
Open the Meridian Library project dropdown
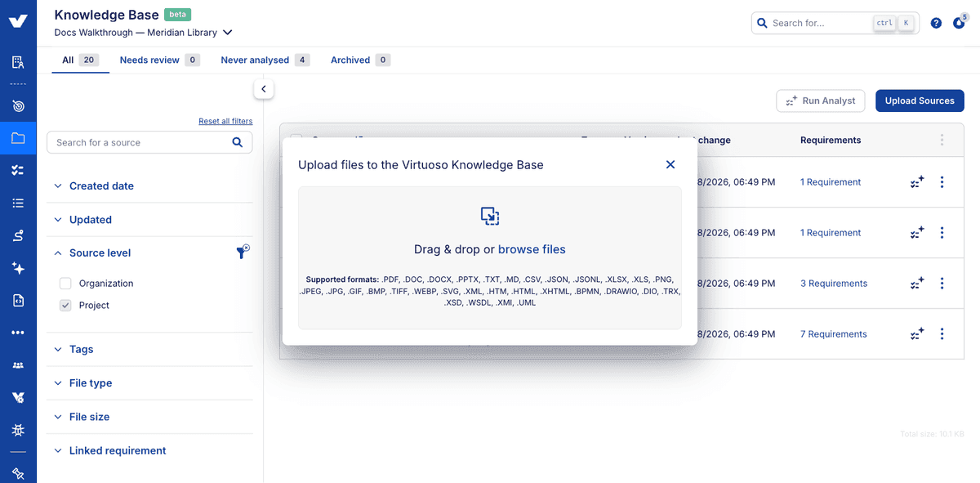tap(144, 33)
